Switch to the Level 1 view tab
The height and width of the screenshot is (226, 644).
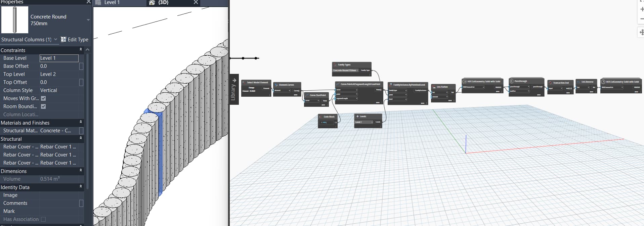click(x=112, y=2)
